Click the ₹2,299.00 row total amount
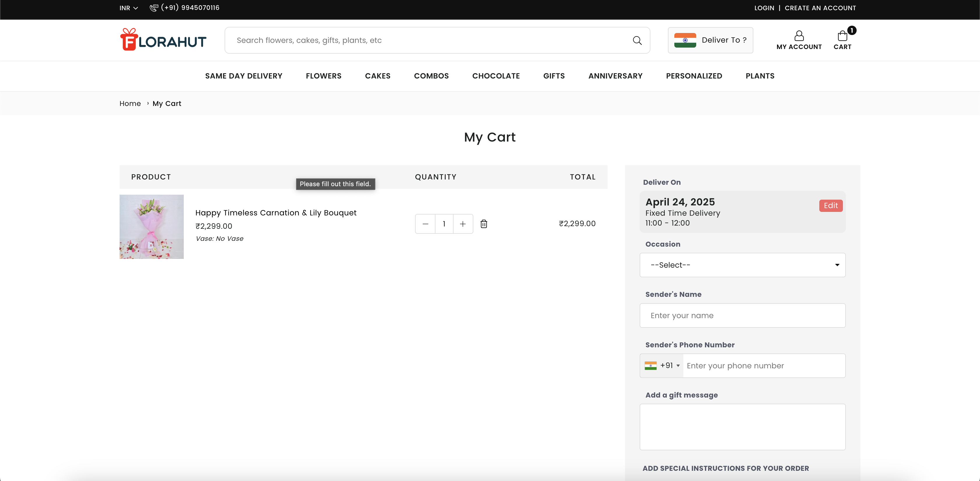 coord(577,224)
